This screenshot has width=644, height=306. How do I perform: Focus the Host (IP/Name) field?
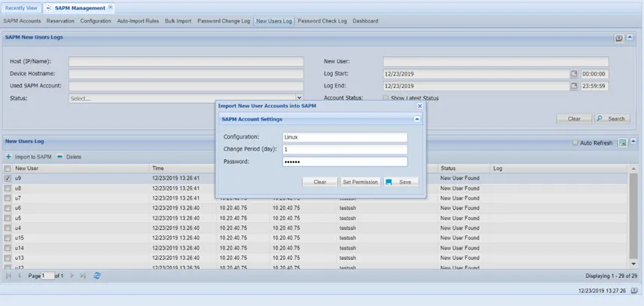tap(186, 62)
